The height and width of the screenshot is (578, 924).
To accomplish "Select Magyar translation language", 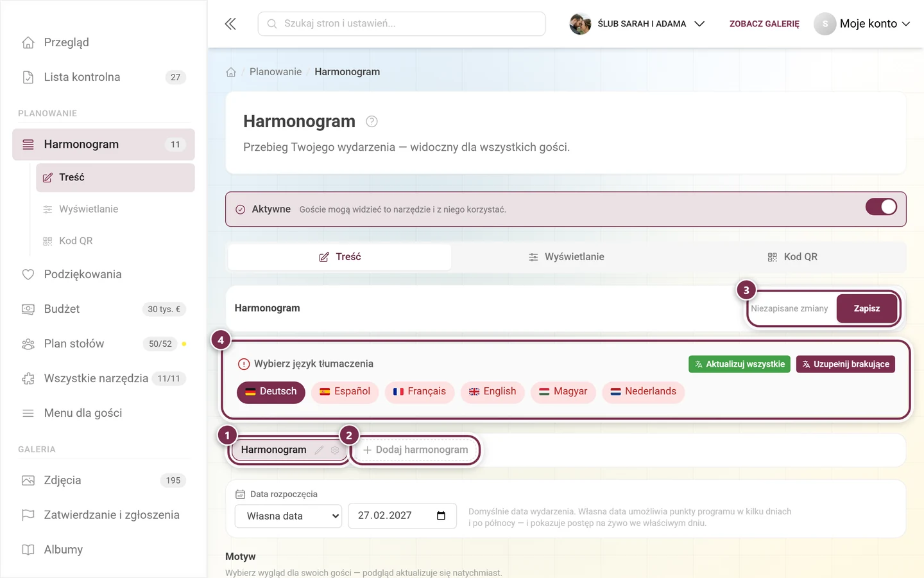I will pos(563,392).
